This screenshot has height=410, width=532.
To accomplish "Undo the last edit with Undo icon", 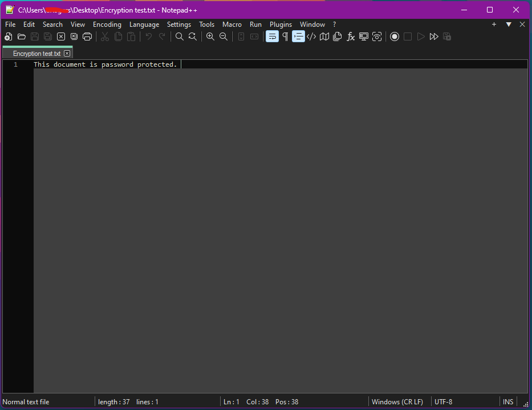I will tap(149, 36).
